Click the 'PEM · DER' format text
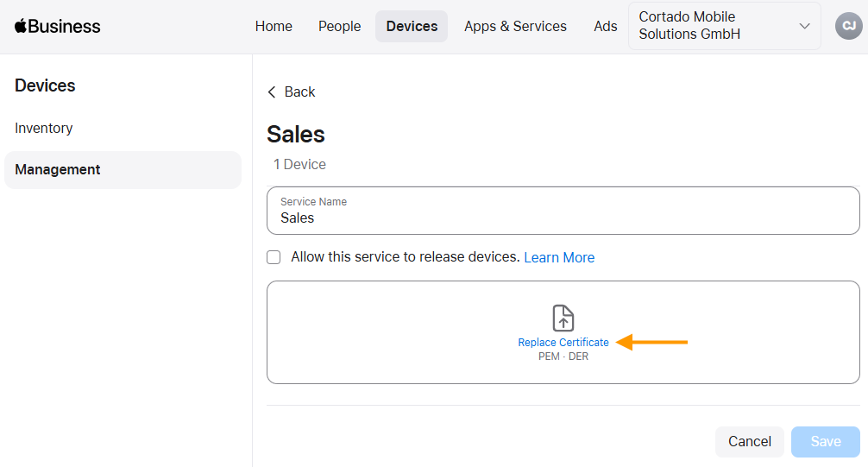This screenshot has width=868, height=467. coord(563,357)
